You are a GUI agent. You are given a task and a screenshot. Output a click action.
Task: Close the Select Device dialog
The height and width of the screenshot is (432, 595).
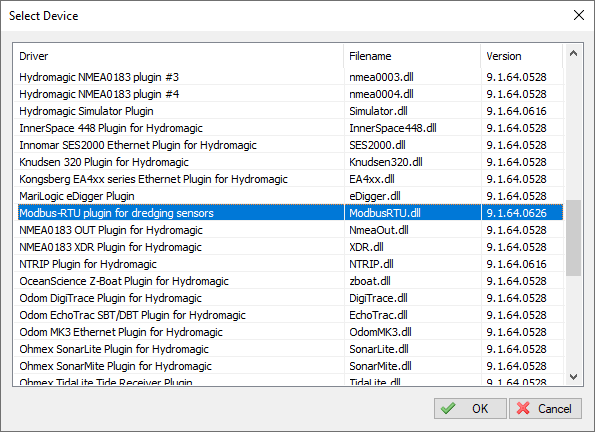[x=579, y=16]
